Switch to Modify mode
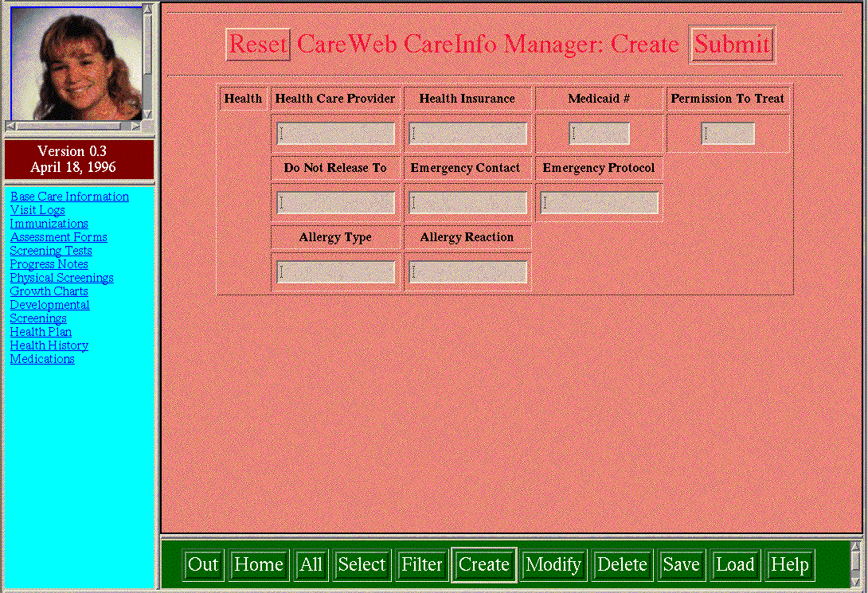Viewport: 868px width, 593px height. tap(553, 565)
